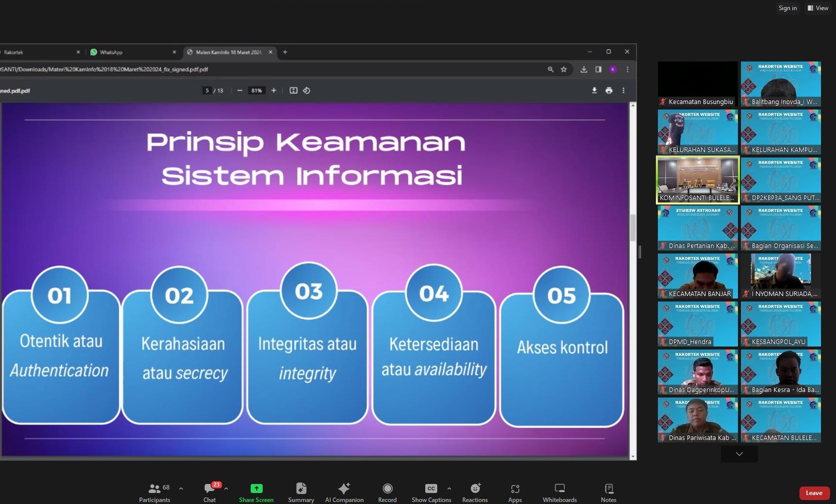This screenshot has height=504, width=836.
Task: Click the 'Akses kontrol' text on slide
Action: click(x=562, y=347)
